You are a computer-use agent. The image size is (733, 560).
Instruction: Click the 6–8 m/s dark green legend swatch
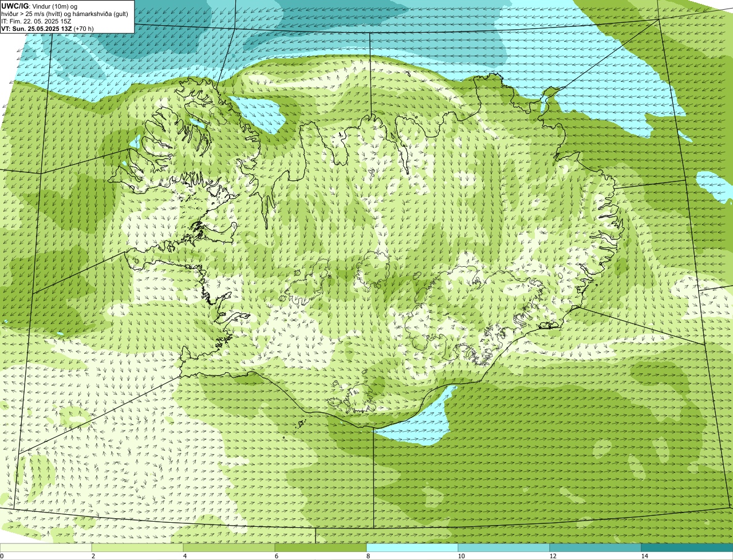coord(321,547)
